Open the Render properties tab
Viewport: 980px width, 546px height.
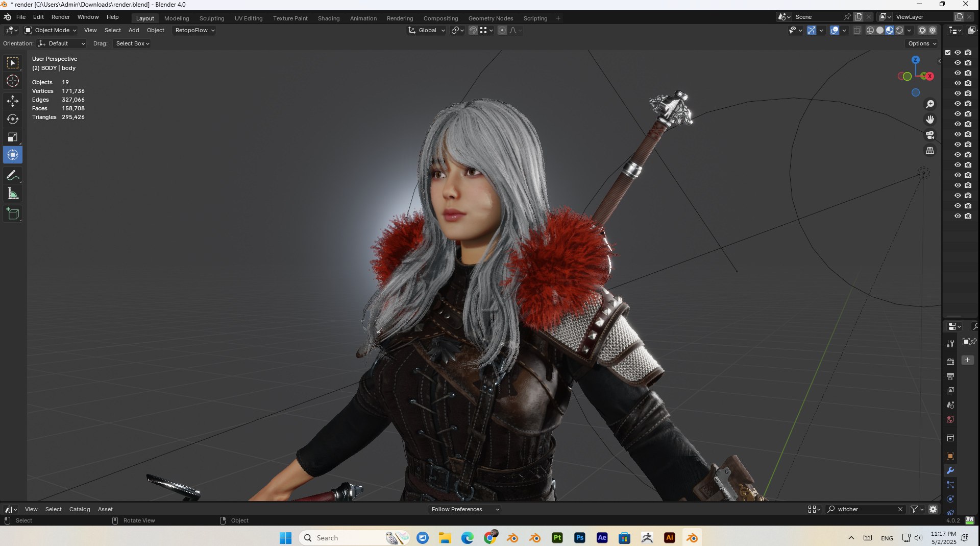[x=950, y=362]
